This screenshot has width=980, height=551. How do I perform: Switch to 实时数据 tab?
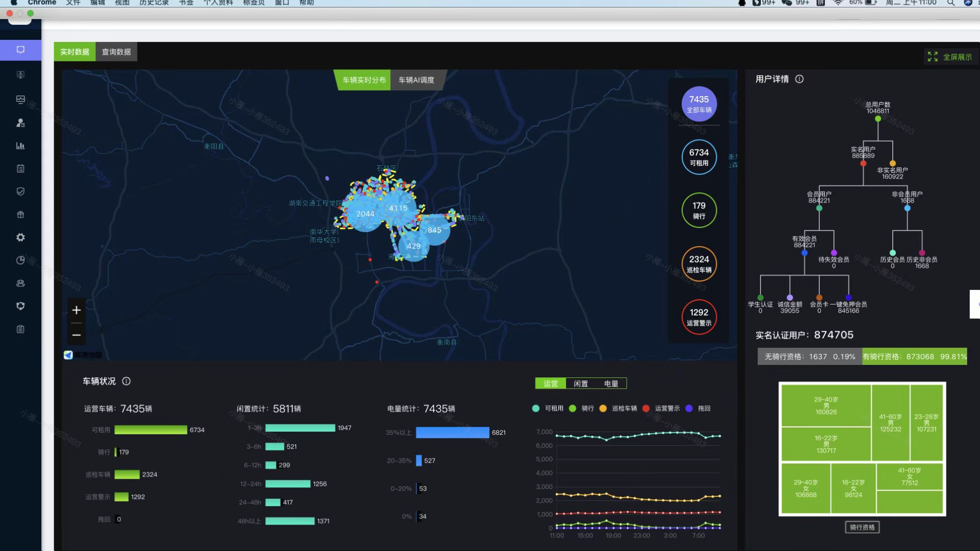coord(74,52)
